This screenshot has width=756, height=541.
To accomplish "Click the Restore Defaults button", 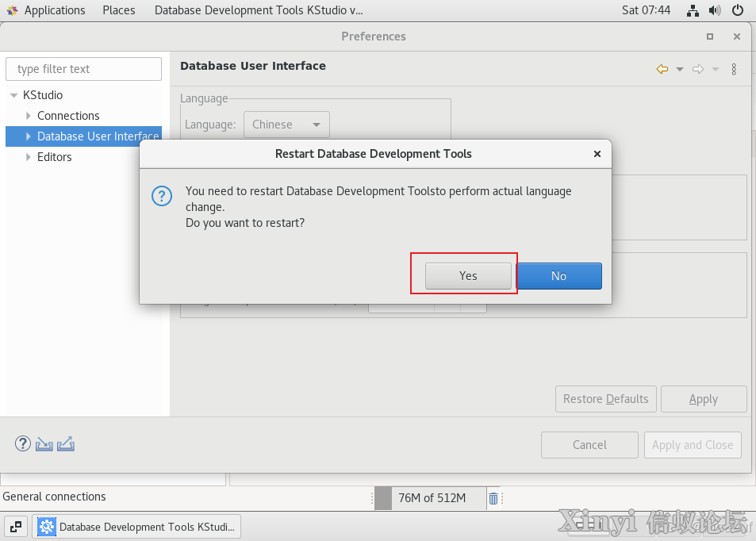I will pos(606,399).
